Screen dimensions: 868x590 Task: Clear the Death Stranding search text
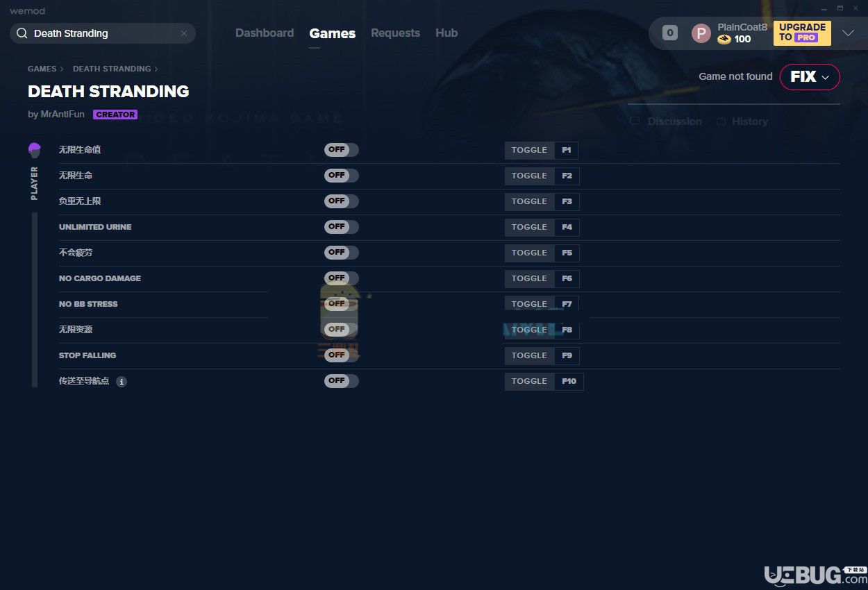pos(184,33)
